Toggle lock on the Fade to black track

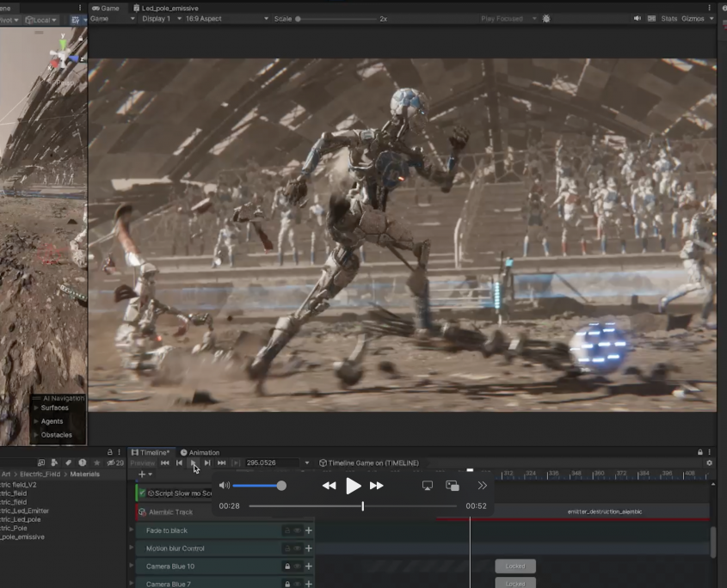pos(287,530)
